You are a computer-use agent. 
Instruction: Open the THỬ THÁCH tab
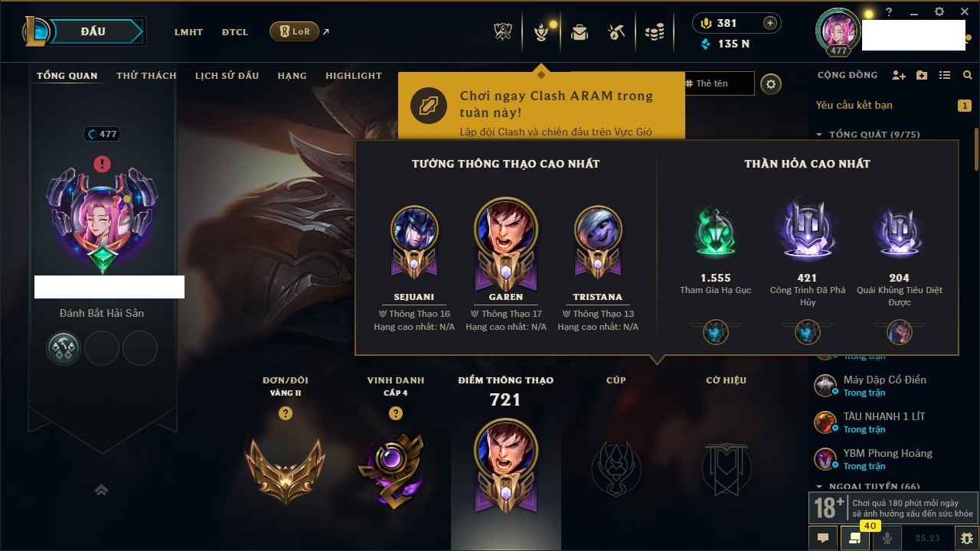146,76
